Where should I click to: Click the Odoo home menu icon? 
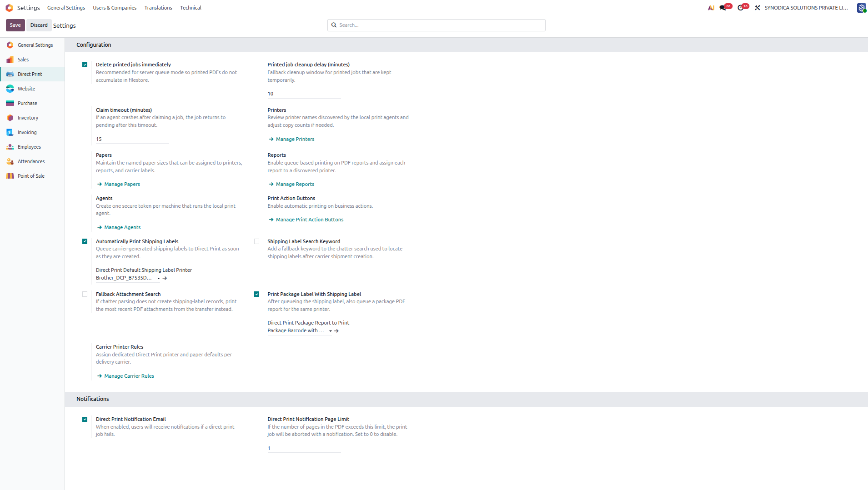9,8
